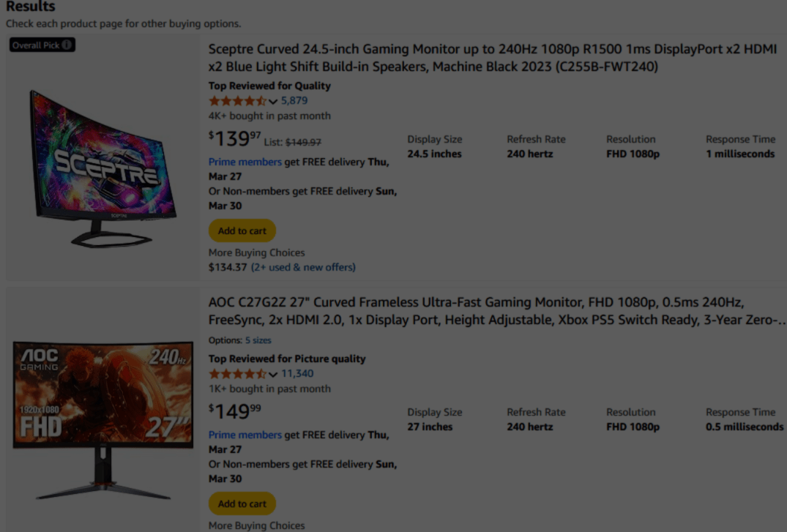
Task: Open the AOC 27-inch monitor product image
Action: click(102, 417)
